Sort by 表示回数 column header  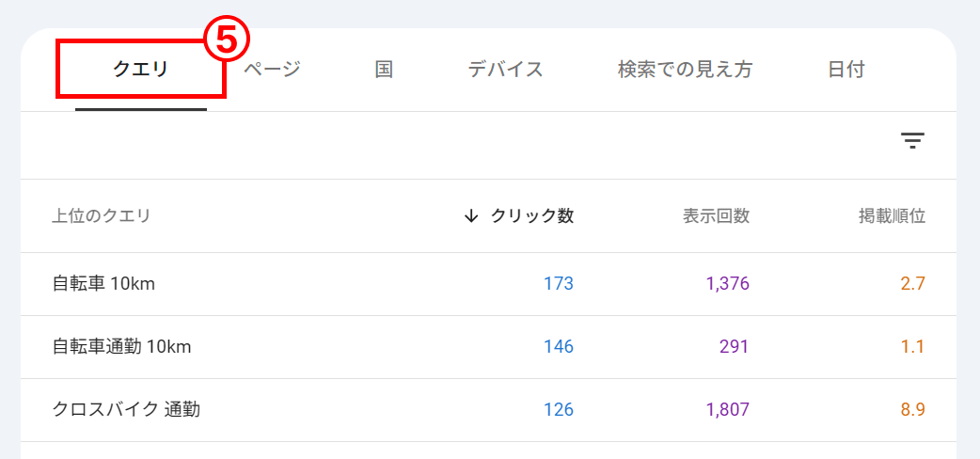point(716,216)
